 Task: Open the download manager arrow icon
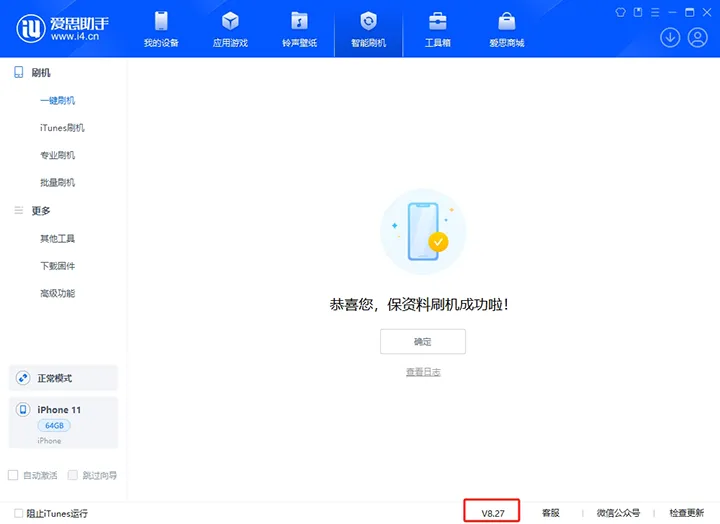point(670,37)
